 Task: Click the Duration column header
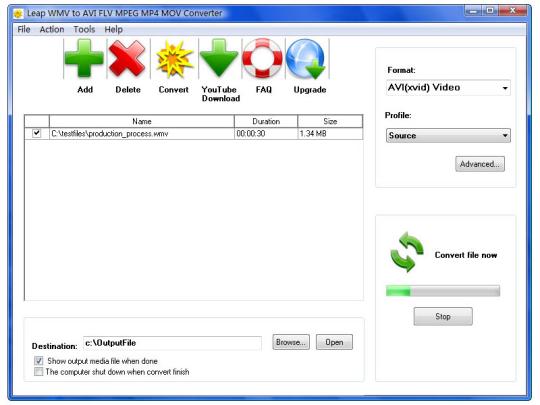coord(266,121)
